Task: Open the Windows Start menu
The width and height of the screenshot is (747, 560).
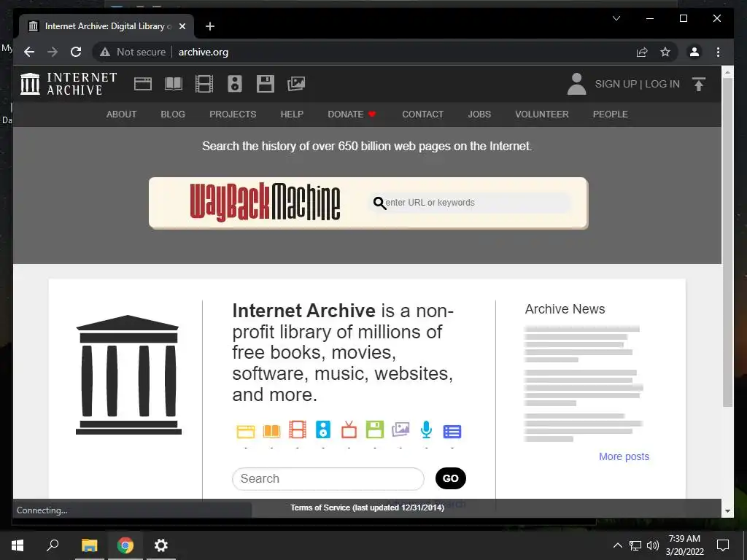Action: coord(18,545)
